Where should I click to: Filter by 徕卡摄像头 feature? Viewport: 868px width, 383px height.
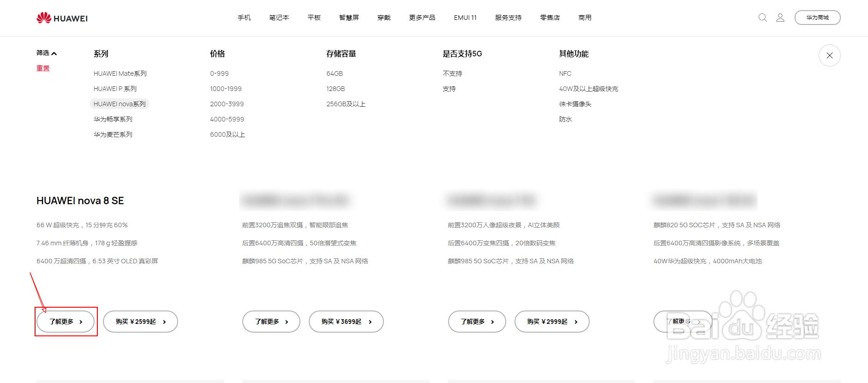click(575, 104)
